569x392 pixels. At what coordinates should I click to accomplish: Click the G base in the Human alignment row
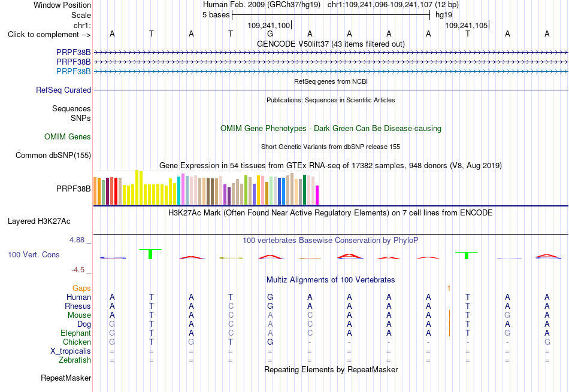(x=270, y=297)
